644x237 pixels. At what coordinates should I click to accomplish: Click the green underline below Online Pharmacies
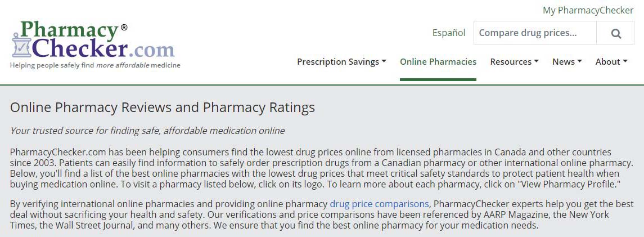point(438,79)
